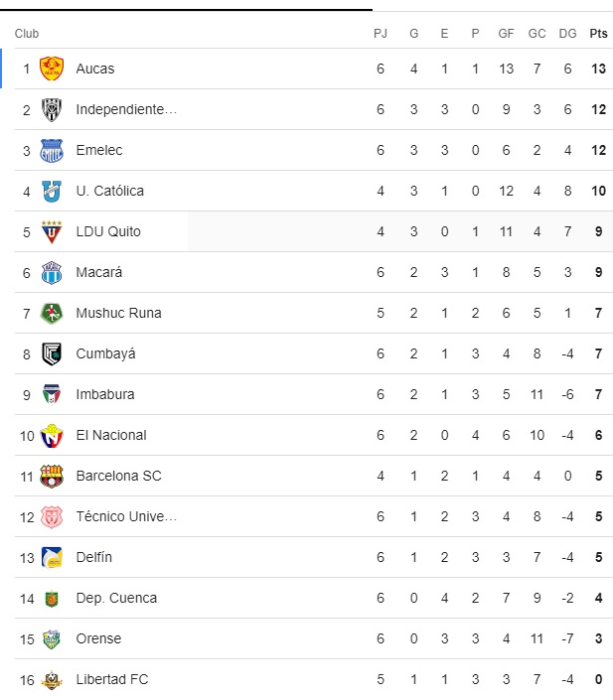Click the Mushuc Runa crest icon
This screenshot has height=700, width=613.
tap(52, 313)
